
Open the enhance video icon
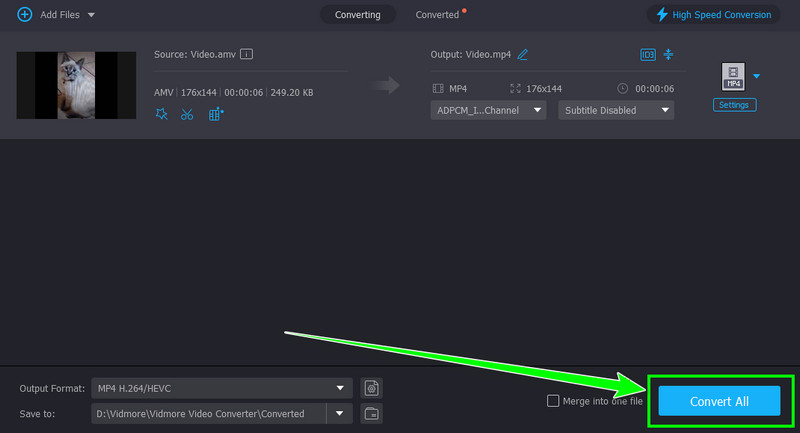(x=216, y=114)
